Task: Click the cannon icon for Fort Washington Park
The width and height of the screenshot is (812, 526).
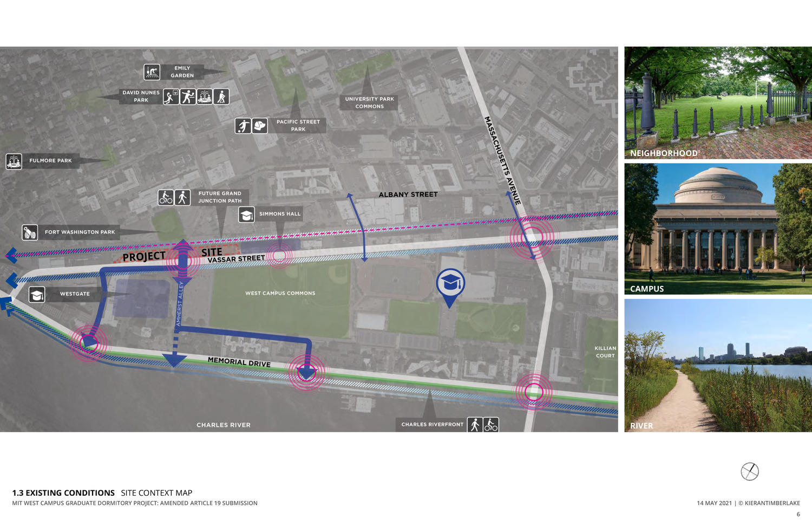Action: point(30,232)
